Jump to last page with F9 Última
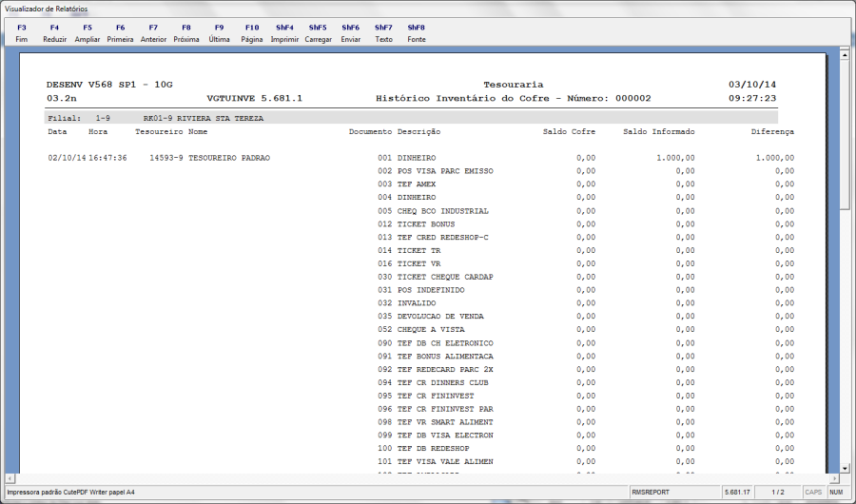856x504 pixels. click(219, 33)
